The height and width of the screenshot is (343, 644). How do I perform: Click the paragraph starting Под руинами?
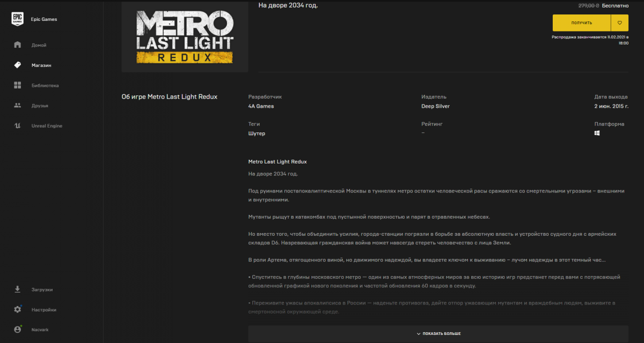(437, 195)
